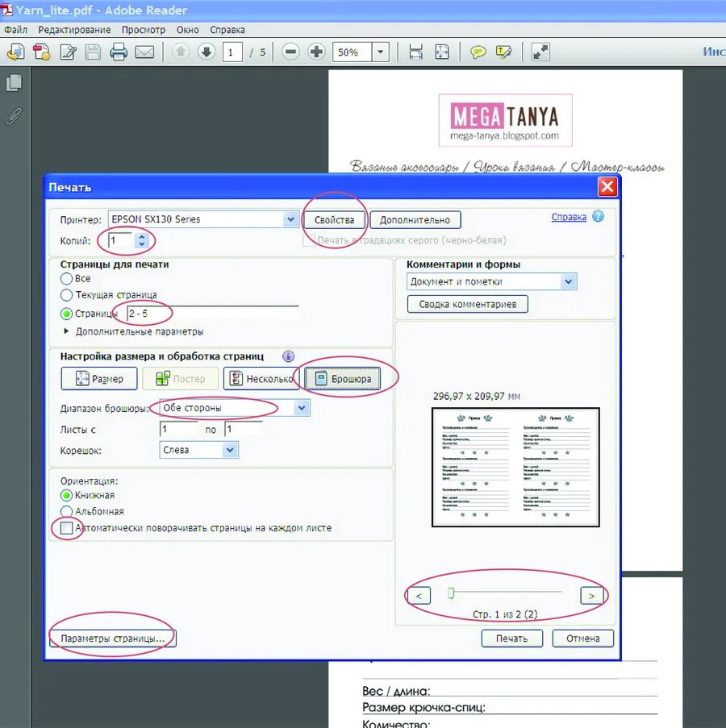Open the Просмотр menu
726x728 pixels.
click(143, 30)
